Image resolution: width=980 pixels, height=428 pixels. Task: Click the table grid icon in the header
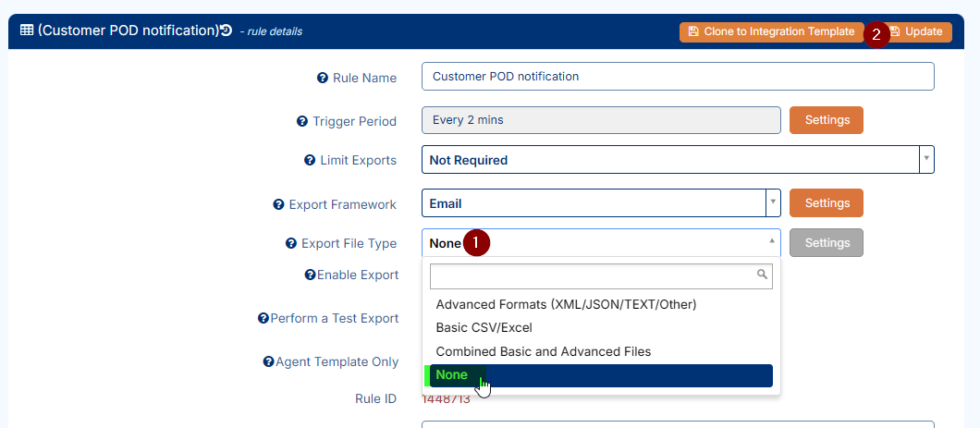[x=27, y=31]
